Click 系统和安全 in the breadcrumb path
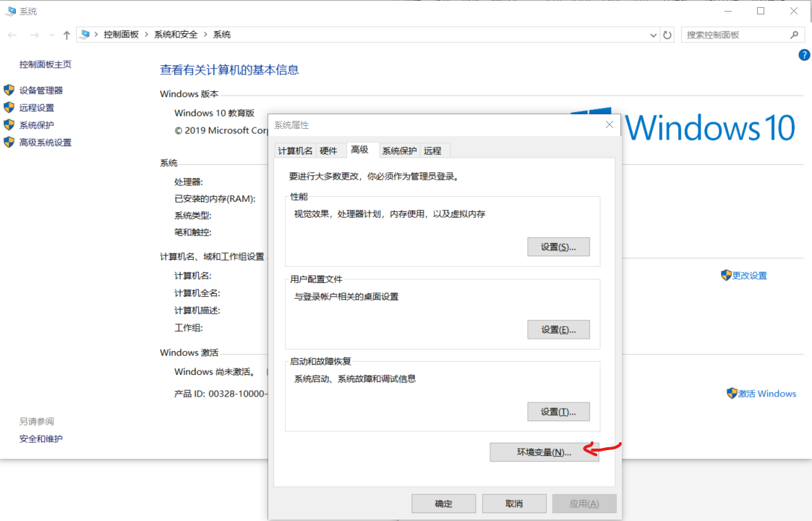This screenshot has height=521, width=812. pyautogui.click(x=176, y=34)
